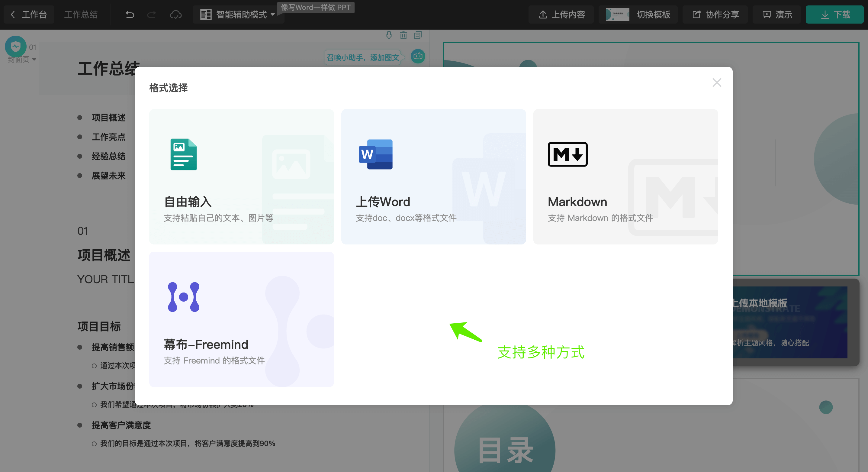Click the green 下载 button
Image resolution: width=868 pixels, height=472 pixels.
point(835,15)
